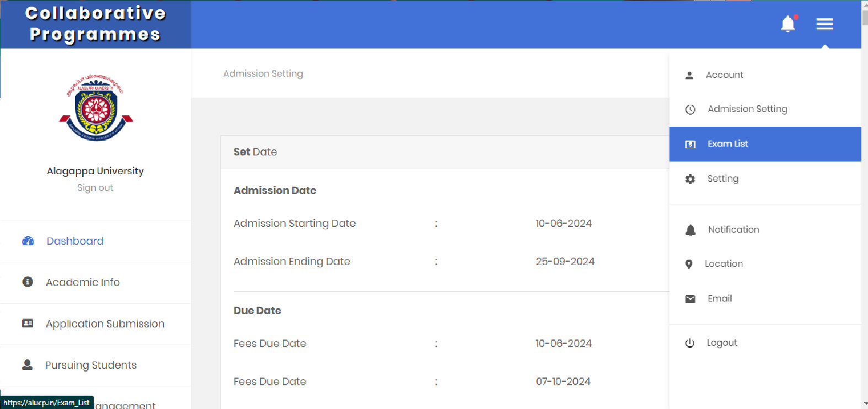Click the Dashboard gauge icon in sidebar

click(28, 241)
